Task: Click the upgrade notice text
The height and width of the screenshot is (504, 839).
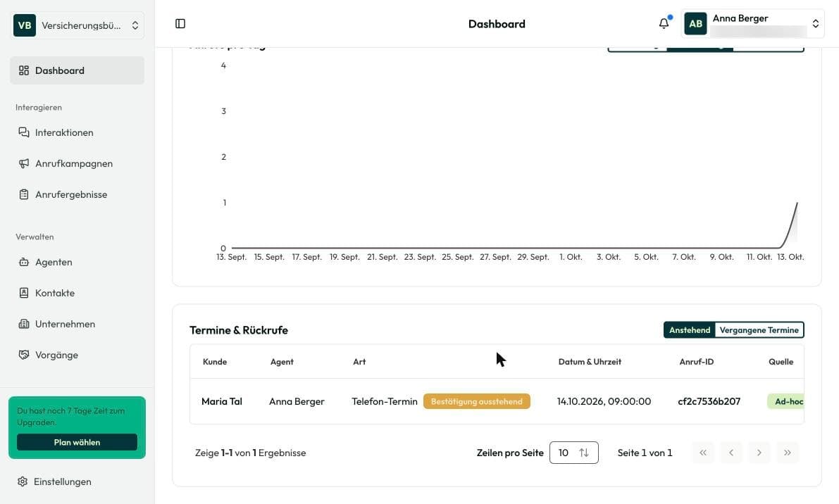Action: 70,416
